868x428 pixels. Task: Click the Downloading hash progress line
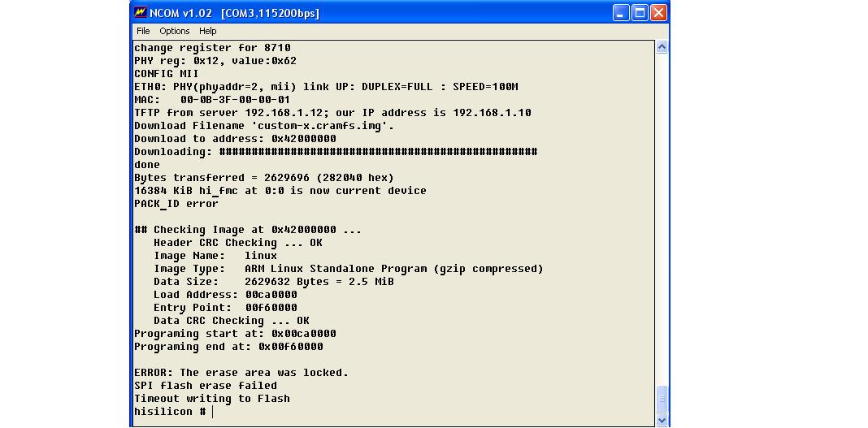(335, 152)
